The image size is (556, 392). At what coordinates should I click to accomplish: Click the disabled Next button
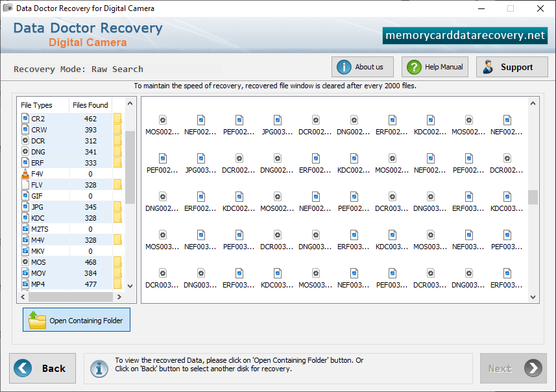(513, 368)
